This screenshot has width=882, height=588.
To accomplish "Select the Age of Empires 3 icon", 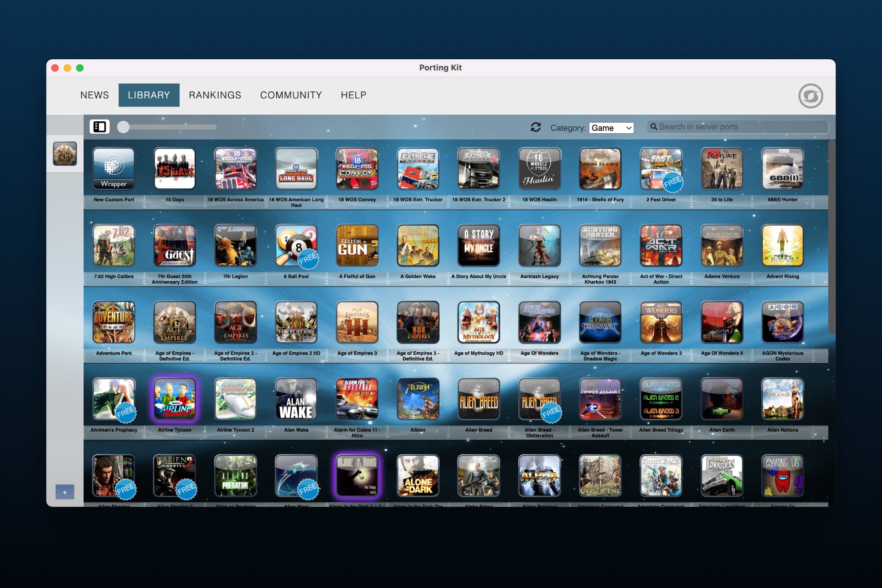I will click(357, 322).
